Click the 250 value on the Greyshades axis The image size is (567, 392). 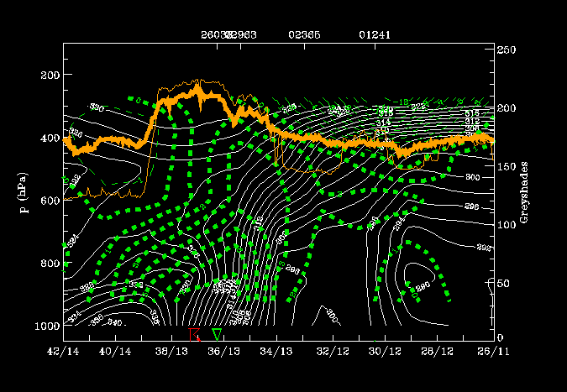507,51
